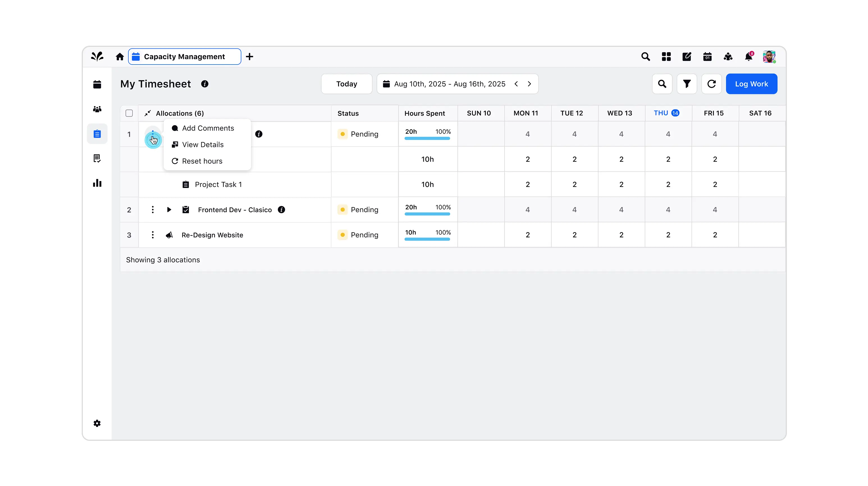Open notifications bell in top bar
The width and height of the screenshot is (868, 486).
[x=748, y=57]
